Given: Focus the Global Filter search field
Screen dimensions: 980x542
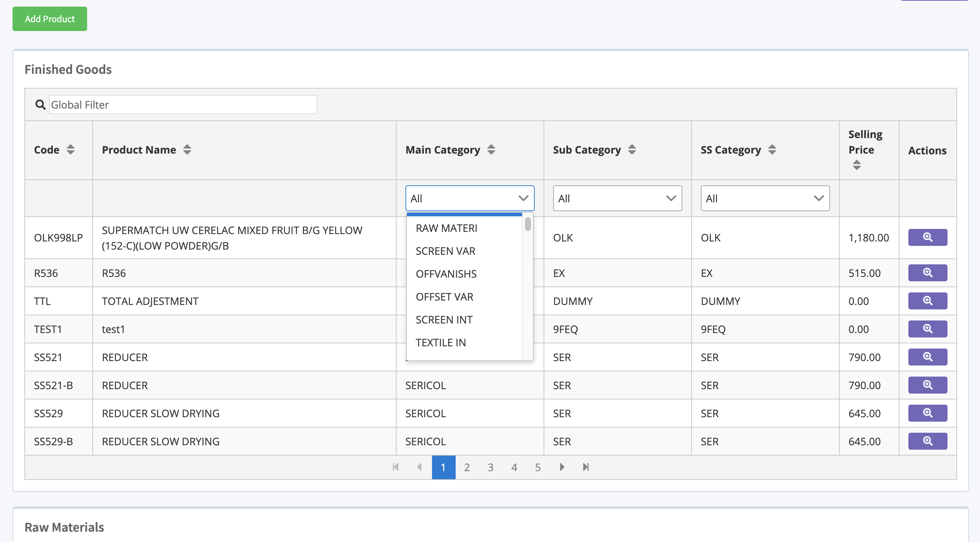Looking at the screenshot, I should 183,104.
